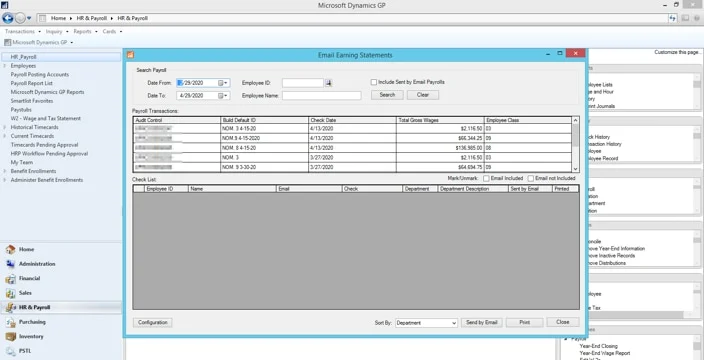Screen dimensions: 704x360
Task: Enable Include Sent by Email Payrolls
Action: point(374,82)
